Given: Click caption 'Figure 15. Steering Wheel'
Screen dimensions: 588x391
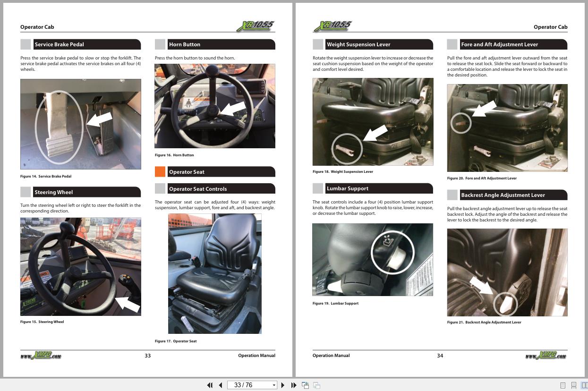Looking at the screenshot, I should [42, 322].
